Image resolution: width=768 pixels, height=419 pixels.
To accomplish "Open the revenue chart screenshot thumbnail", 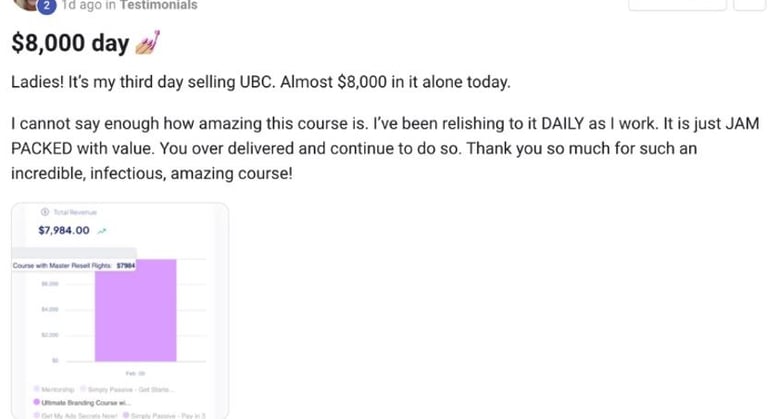I will [x=120, y=310].
